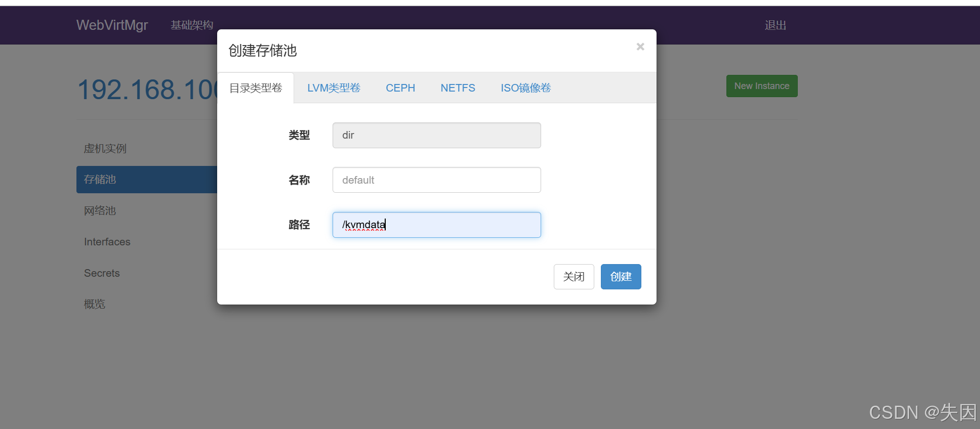The image size is (980, 429).
Task: Click the 名称 label
Action: (x=299, y=180)
